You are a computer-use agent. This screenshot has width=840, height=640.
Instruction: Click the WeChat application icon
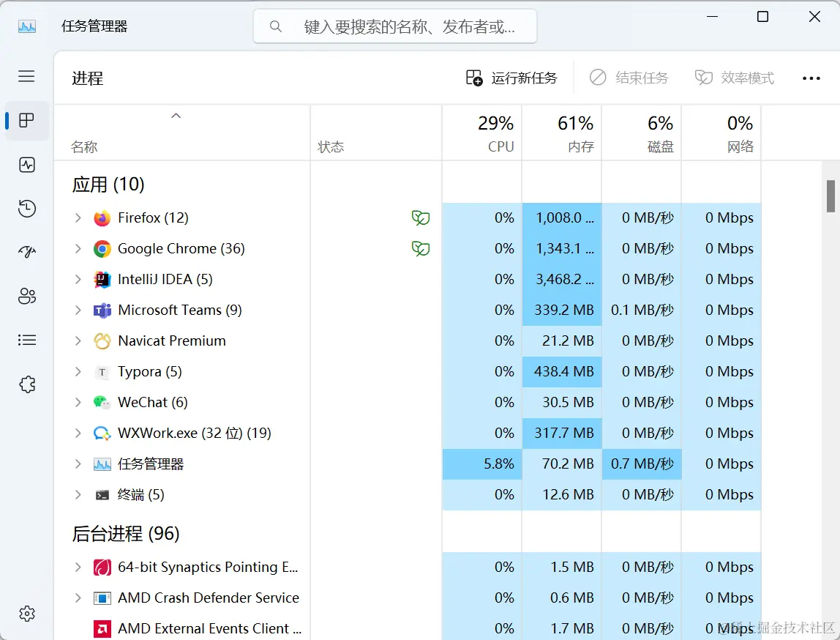click(x=102, y=403)
